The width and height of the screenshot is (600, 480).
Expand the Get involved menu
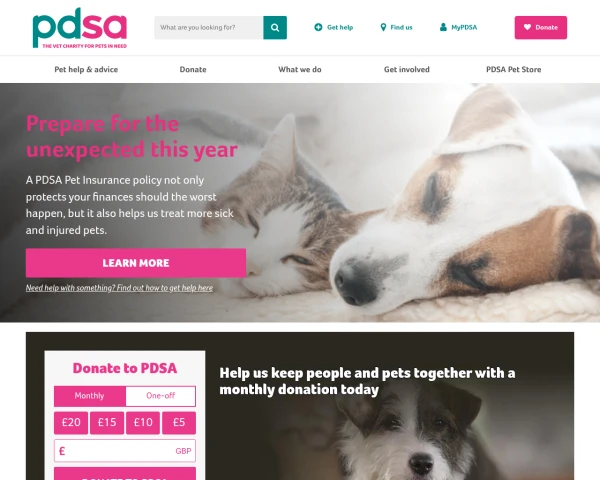point(407,69)
